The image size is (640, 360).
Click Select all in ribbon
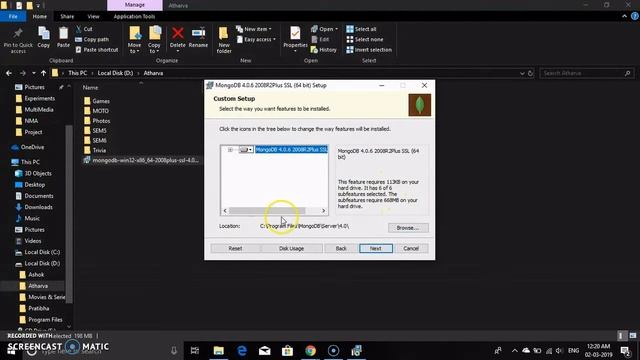pos(361,29)
